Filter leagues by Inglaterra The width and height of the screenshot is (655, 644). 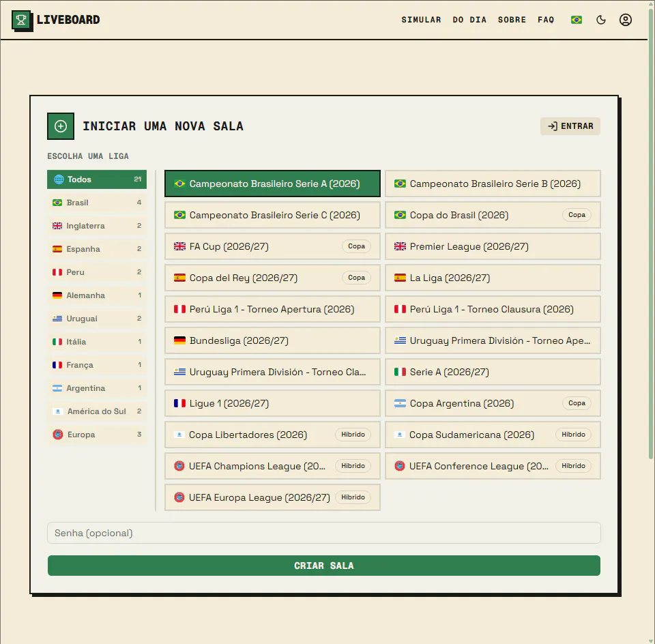pos(97,226)
